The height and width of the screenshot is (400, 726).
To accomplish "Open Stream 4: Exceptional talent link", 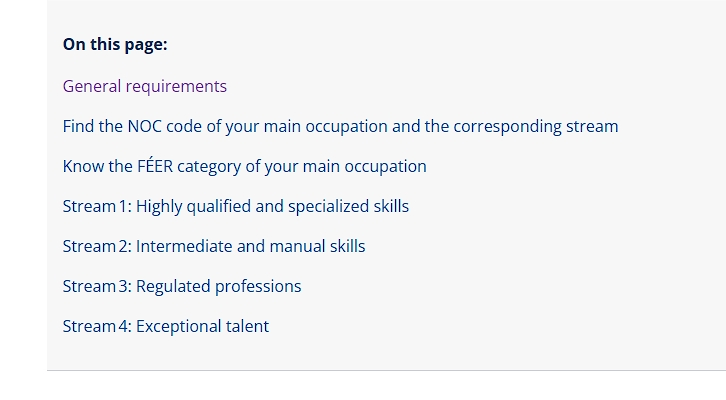I will 165,326.
